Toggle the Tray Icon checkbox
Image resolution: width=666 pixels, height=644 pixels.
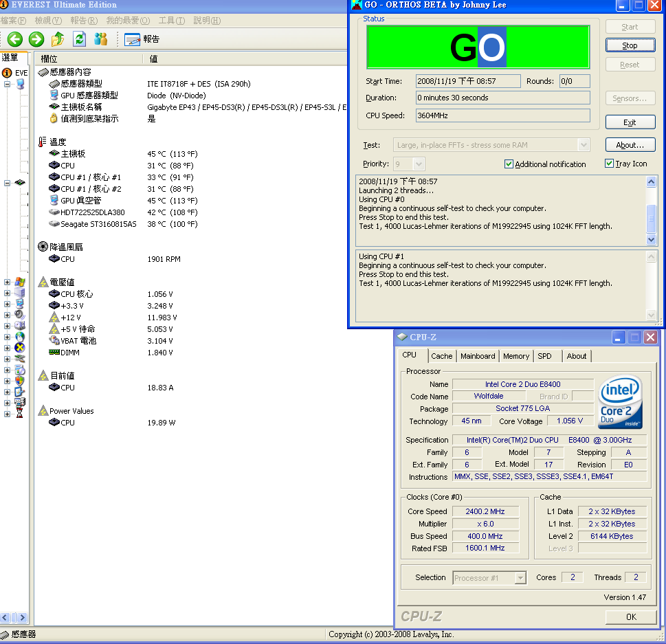pos(609,164)
